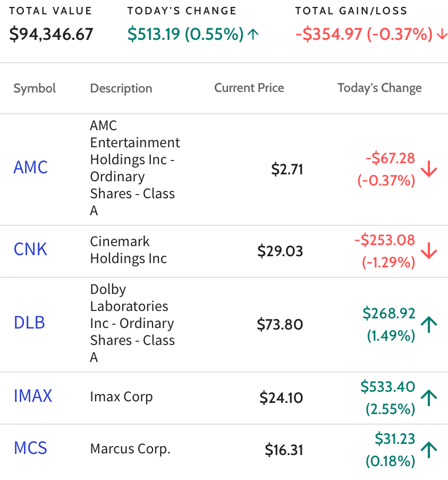This screenshot has width=448, height=480.
Task: Sort by Today's Change column header
Action: [x=379, y=88]
